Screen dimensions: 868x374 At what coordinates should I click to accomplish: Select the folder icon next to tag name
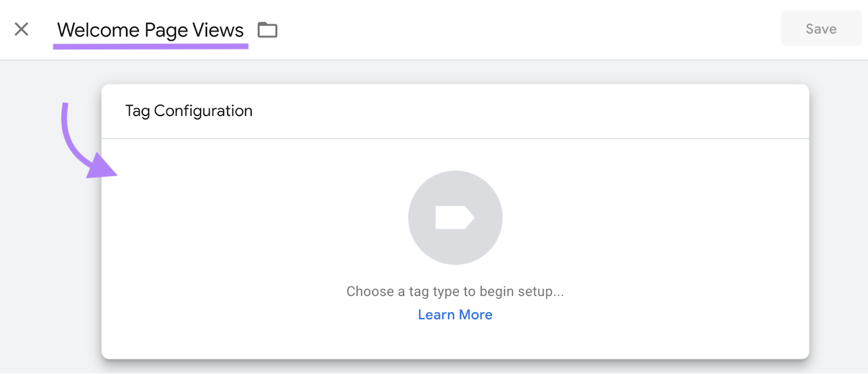click(x=267, y=30)
